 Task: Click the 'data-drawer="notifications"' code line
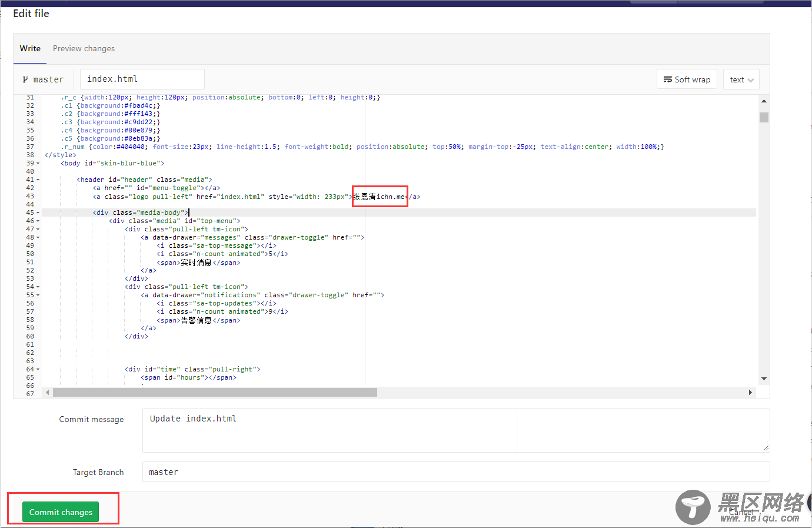pos(262,295)
